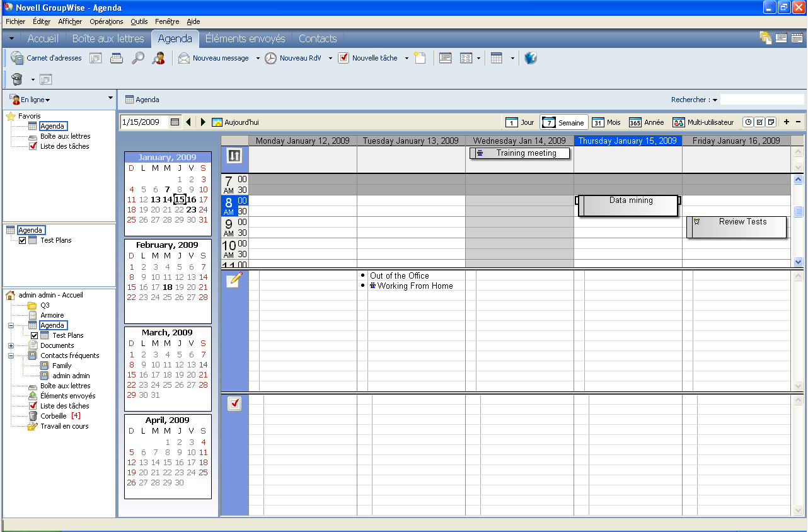Image resolution: width=808 pixels, height=532 pixels.
Task: Uncheck Test Plans in Agenda panel
Action: pyautogui.click(x=23, y=240)
